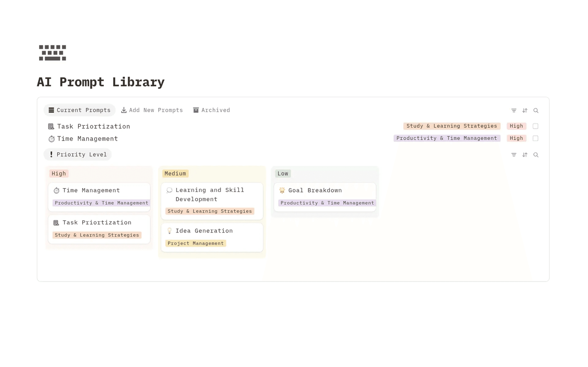Click the Low column header label

(x=283, y=174)
